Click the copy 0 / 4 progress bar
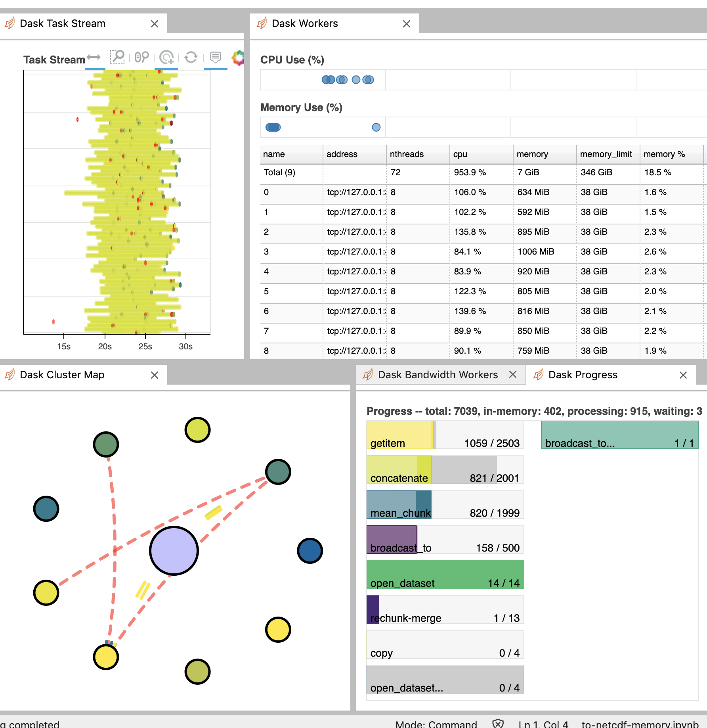This screenshot has height=728, width=707. (x=445, y=644)
